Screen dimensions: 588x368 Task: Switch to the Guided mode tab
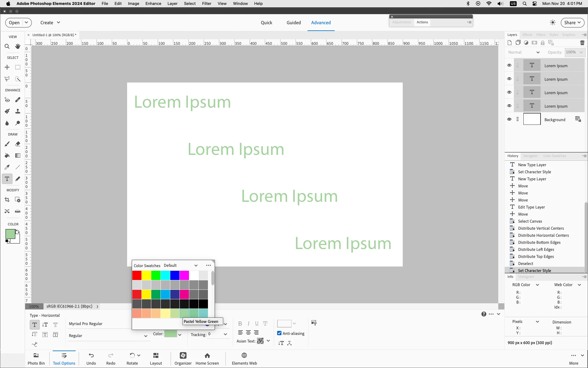pyautogui.click(x=293, y=23)
